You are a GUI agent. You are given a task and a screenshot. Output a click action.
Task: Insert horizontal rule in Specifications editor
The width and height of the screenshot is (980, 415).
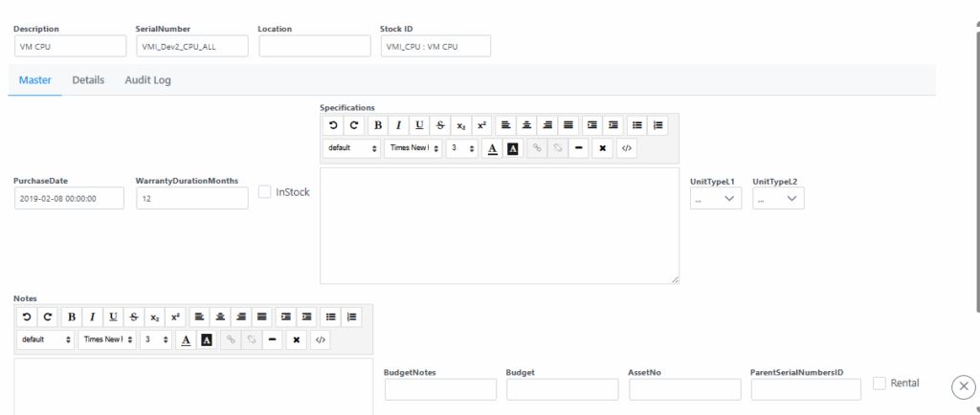pyautogui.click(x=579, y=148)
